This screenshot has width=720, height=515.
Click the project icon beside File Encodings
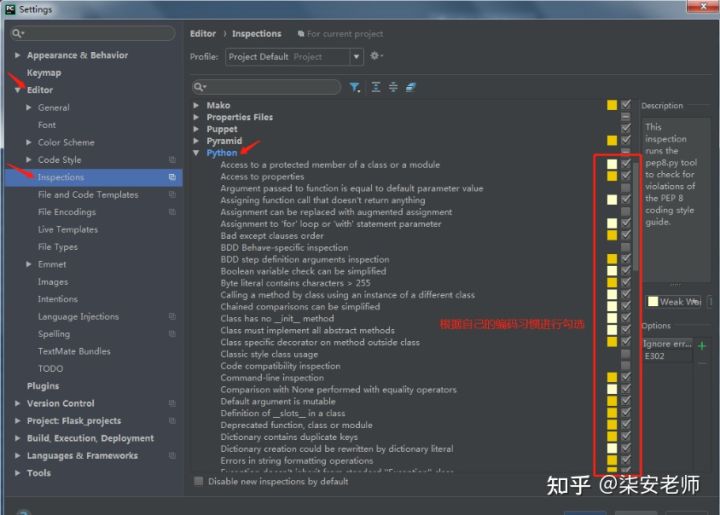tap(172, 212)
